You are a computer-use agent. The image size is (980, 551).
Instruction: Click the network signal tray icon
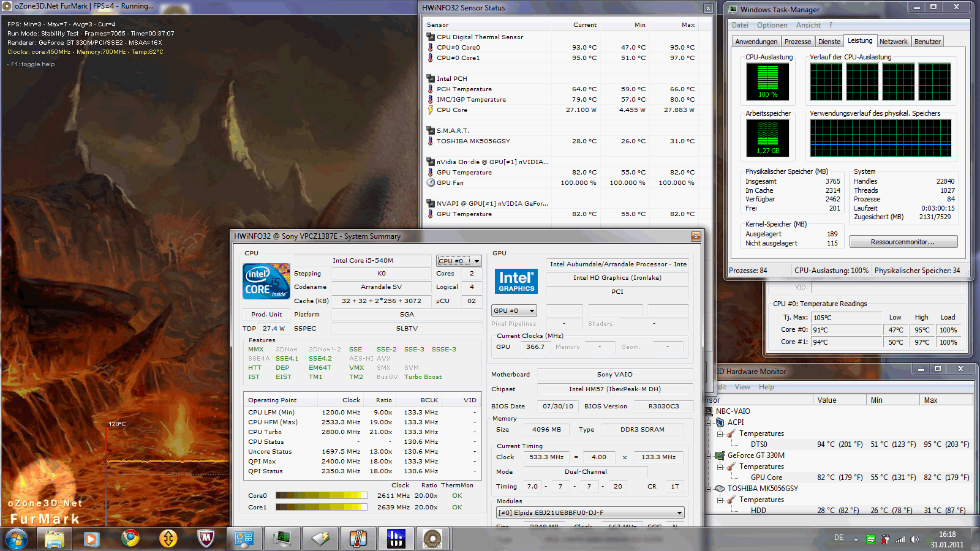pyautogui.click(x=900, y=539)
